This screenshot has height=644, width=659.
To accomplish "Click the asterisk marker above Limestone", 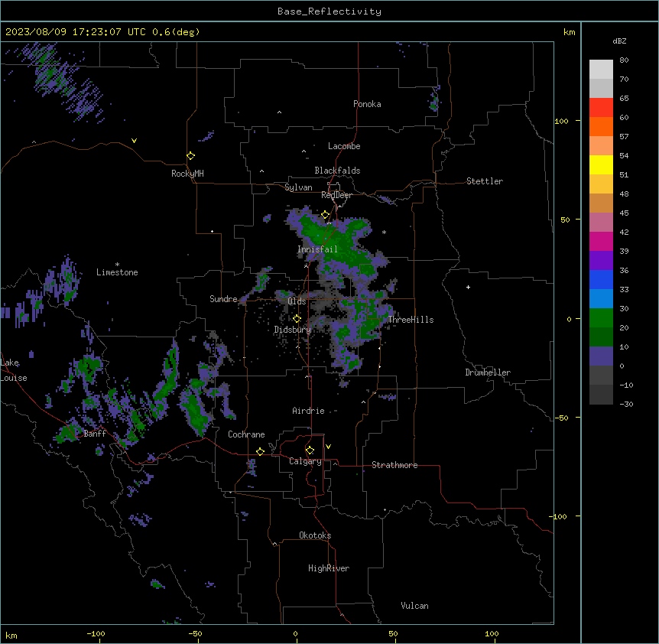I will (x=117, y=265).
